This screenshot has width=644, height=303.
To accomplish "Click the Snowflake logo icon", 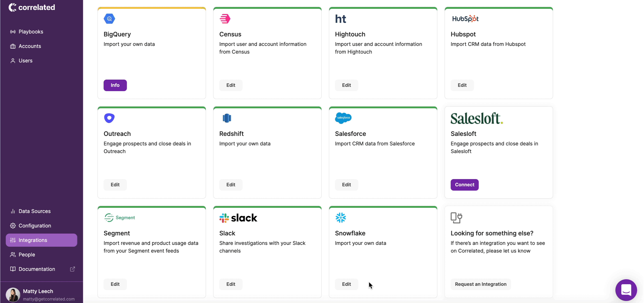I will (x=341, y=218).
